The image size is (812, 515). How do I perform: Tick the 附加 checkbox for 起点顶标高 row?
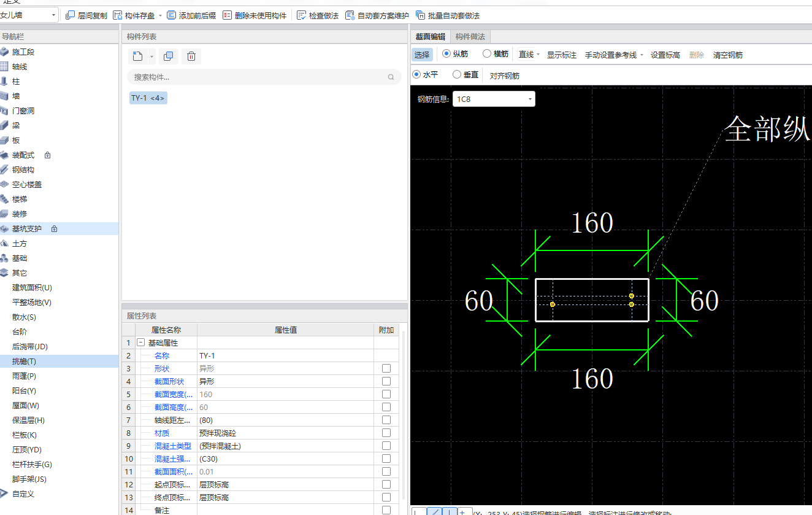(386, 484)
